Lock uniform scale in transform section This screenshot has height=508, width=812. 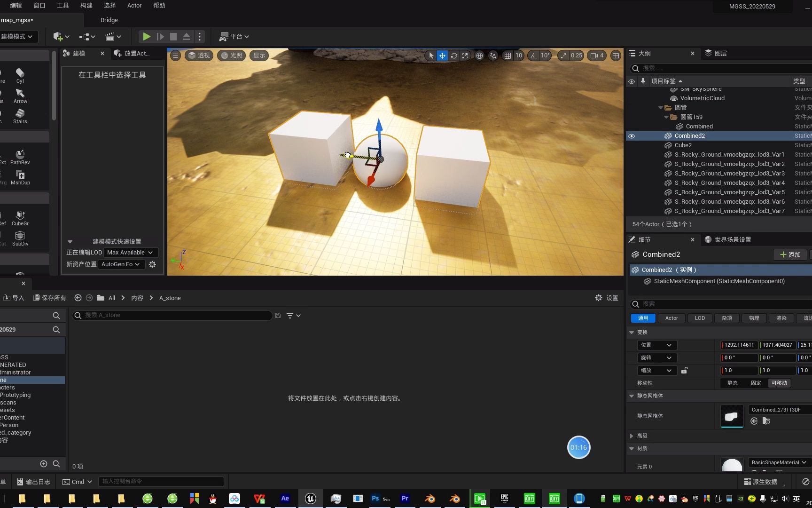[x=684, y=370]
